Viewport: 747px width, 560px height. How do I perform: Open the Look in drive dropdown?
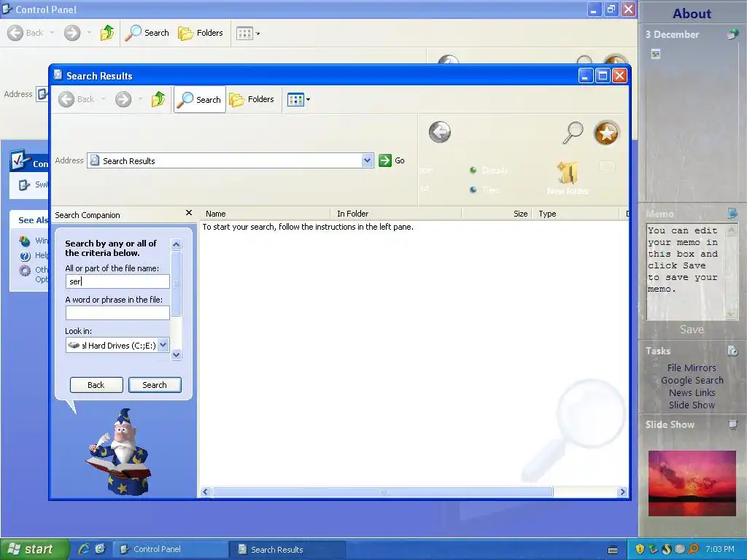[163, 345]
